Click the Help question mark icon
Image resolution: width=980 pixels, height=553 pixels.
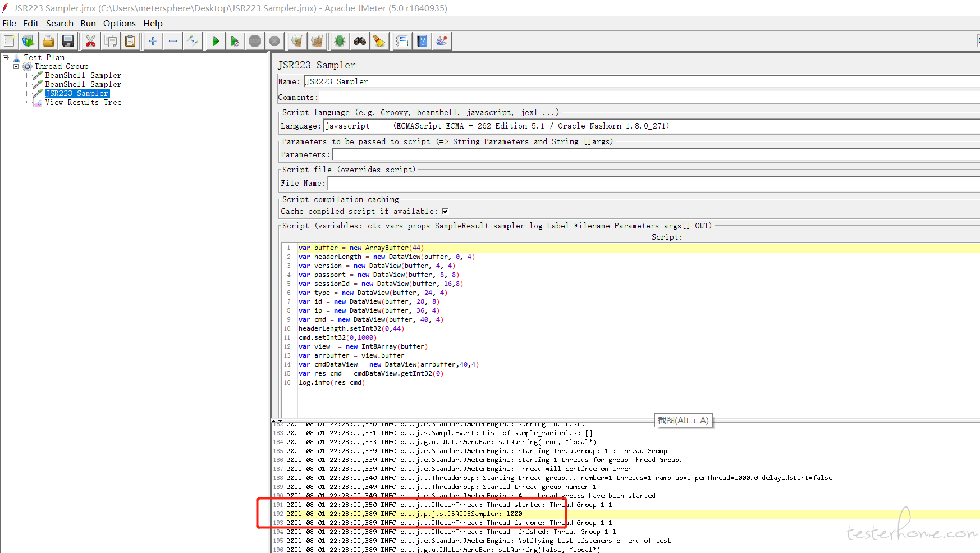[422, 41]
